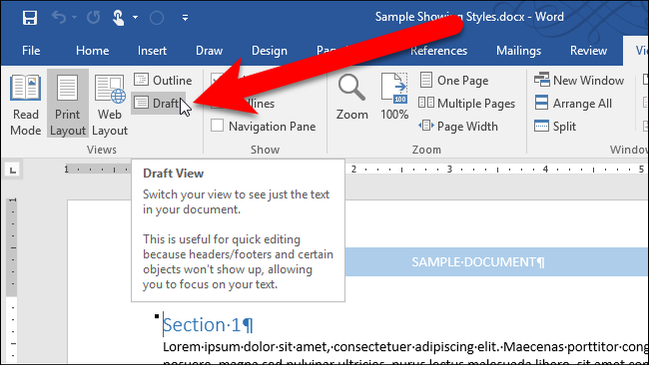Switch to Outline view
Screen dimensions: 649x365
click(x=163, y=80)
